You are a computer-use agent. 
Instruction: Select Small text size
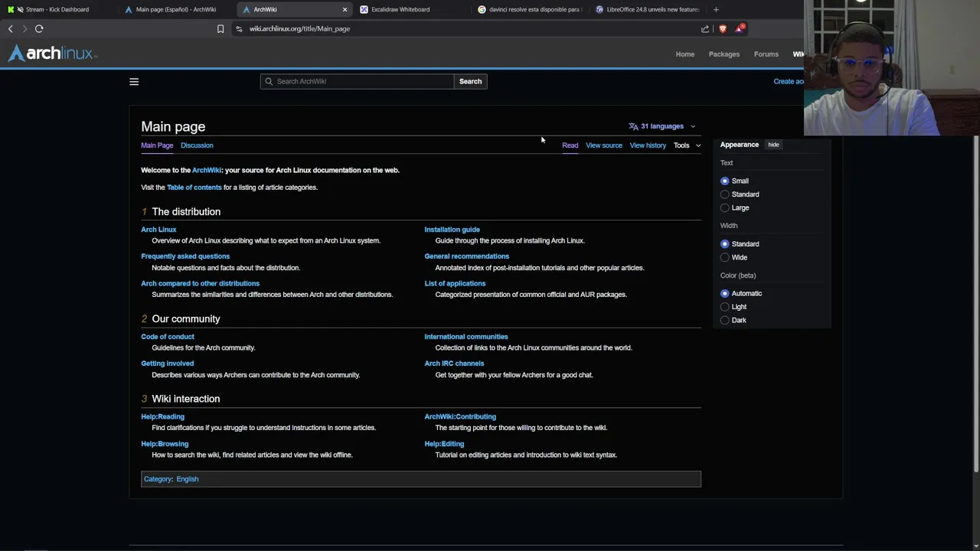tap(724, 181)
